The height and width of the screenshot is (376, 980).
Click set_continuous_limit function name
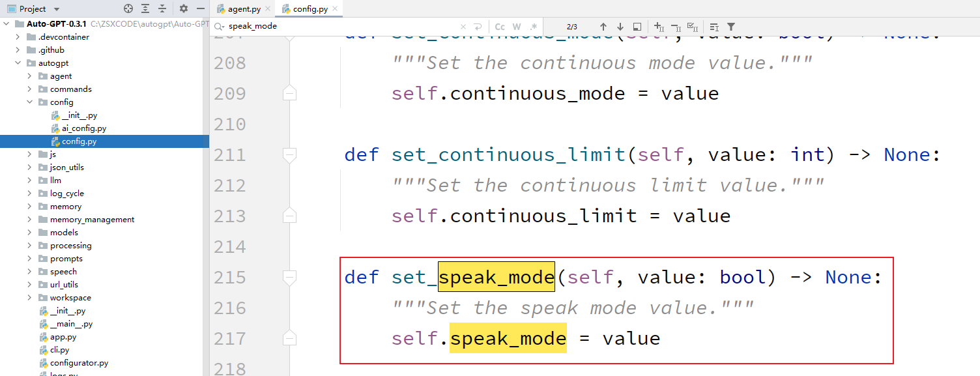(508, 155)
